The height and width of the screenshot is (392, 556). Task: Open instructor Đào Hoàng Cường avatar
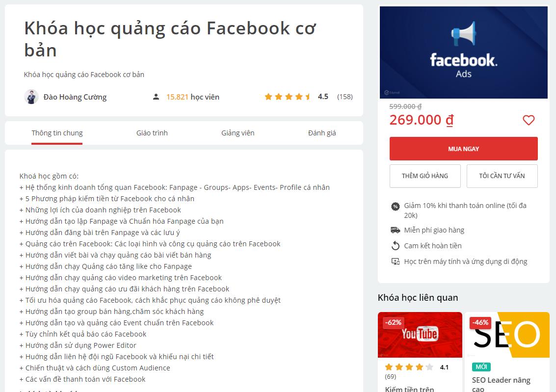pos(31,97)
